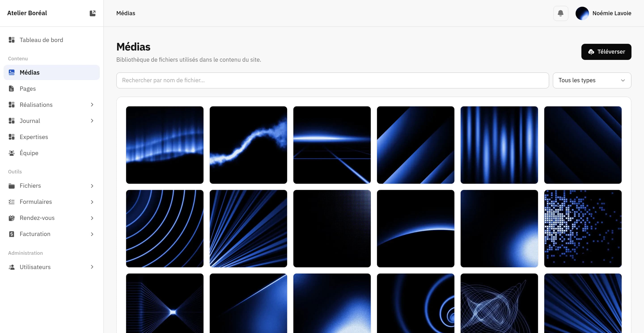Click the Médias sidebar icon

pyautogui.click(x=11, y=72)
